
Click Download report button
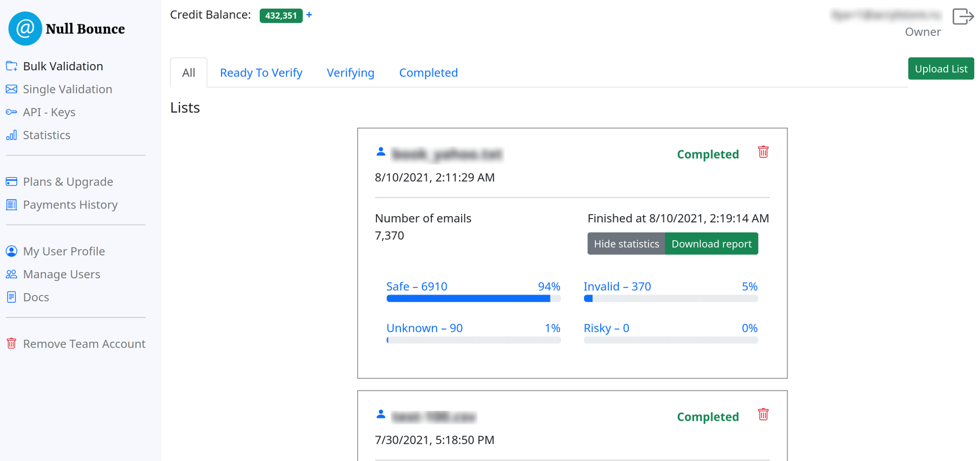coord(711,243)
